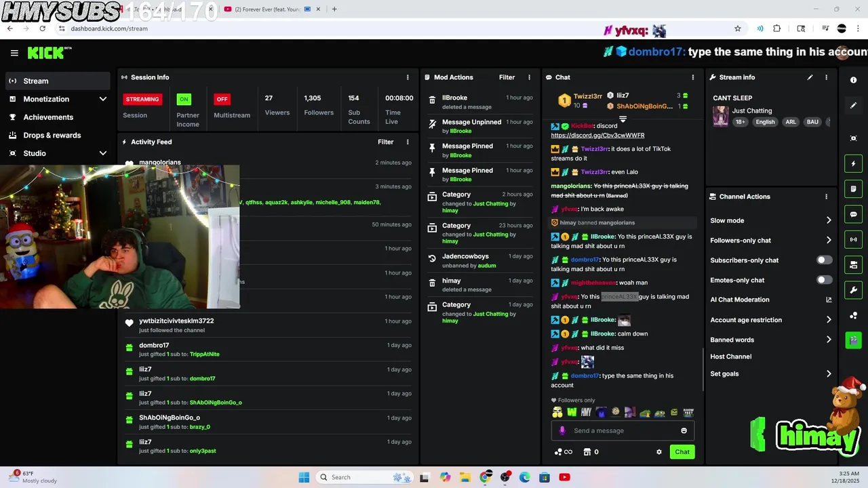Click the info icon in right rail
Image resolution: width=868 pixels, height=488 pixels.
(x=853, y=80)
